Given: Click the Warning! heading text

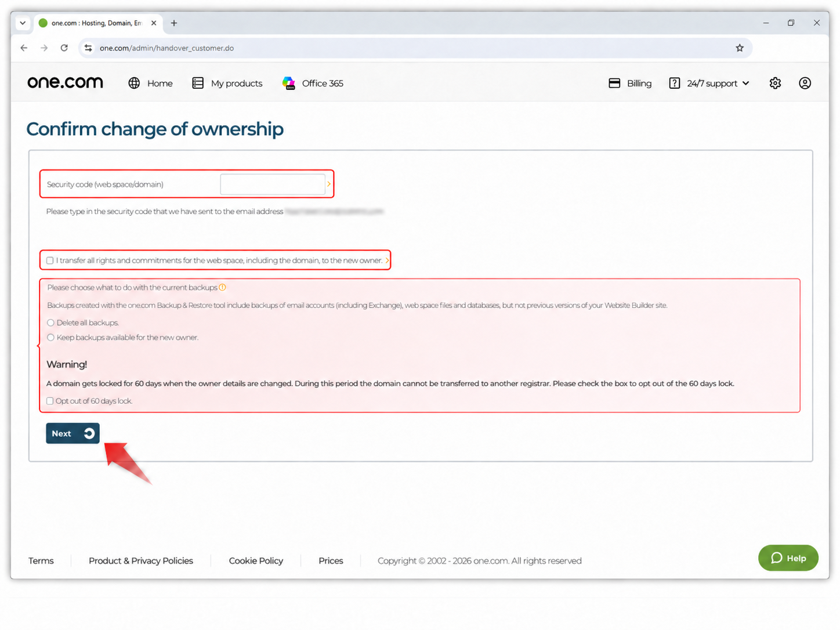Looking at the screenshot, I should click(67, 364).
